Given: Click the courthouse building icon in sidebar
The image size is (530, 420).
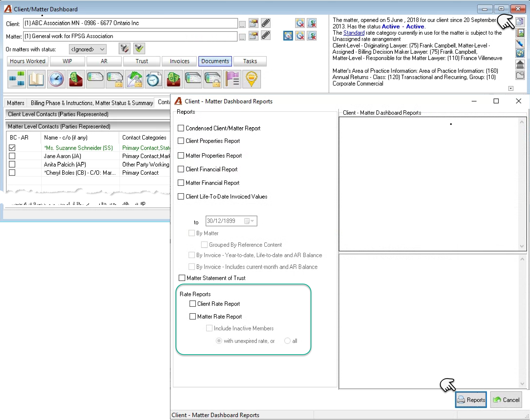Looking at the screenshot, I should pyautogui.click(x=520, y=64).
